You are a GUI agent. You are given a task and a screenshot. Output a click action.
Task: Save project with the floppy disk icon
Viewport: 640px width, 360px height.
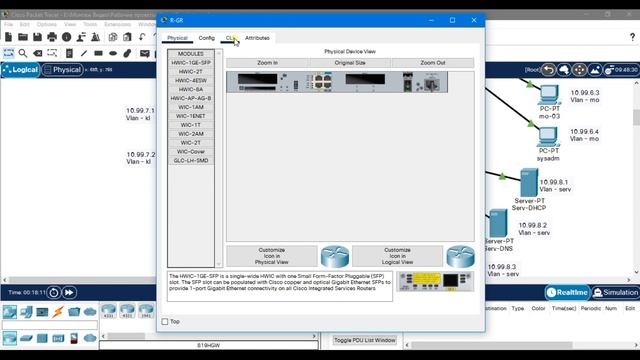point(38,37)
